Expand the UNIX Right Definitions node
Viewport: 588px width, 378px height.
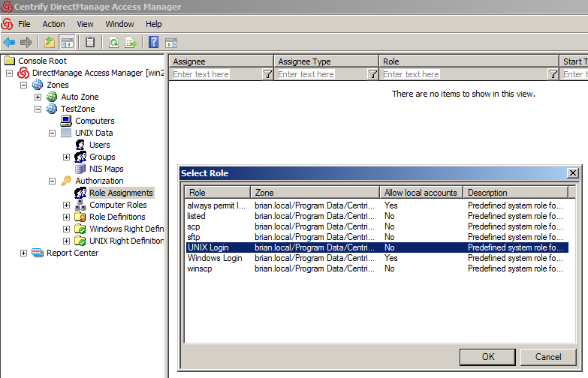tap(66, 241)
